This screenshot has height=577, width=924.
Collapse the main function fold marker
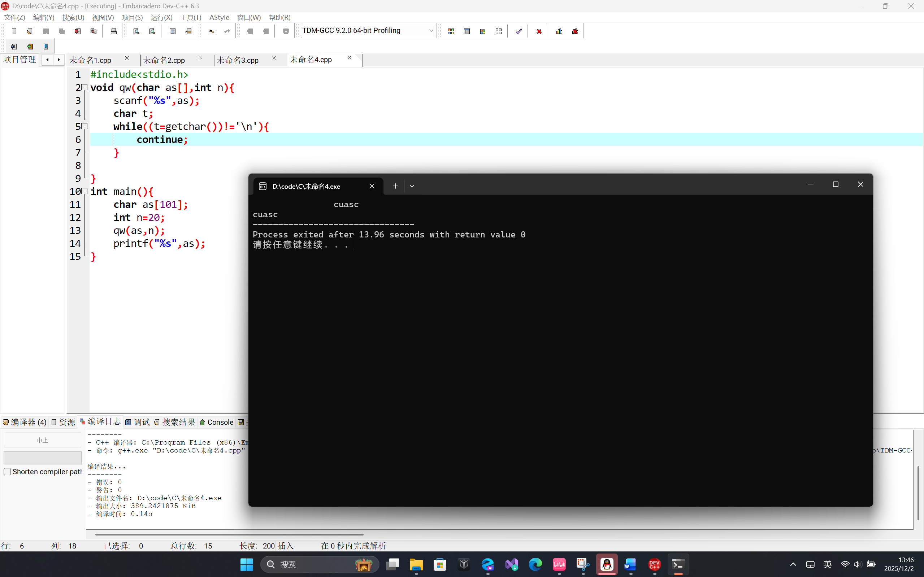(x=85, y=191)
